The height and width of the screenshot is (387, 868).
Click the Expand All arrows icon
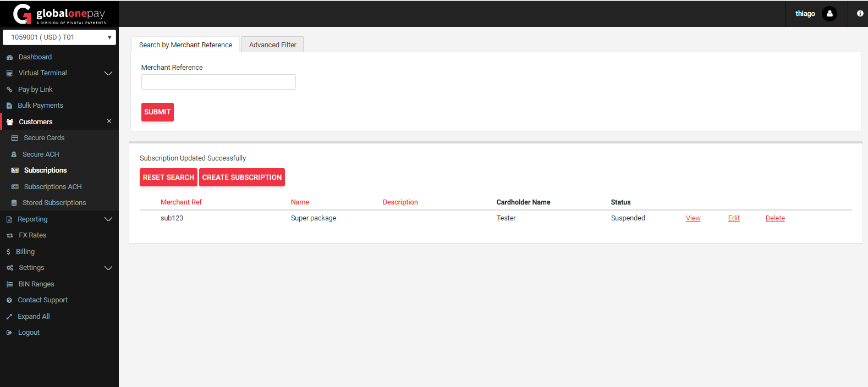tap(9, 317)
